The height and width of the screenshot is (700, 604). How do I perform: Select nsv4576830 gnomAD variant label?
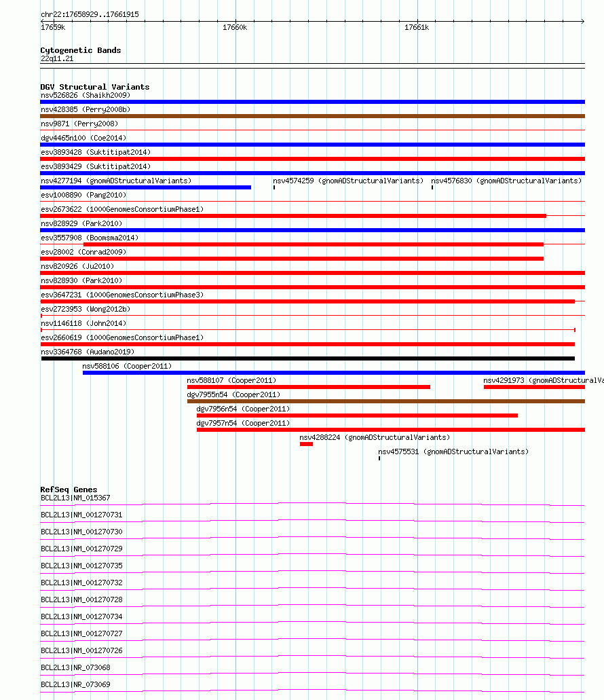point(506,181)
